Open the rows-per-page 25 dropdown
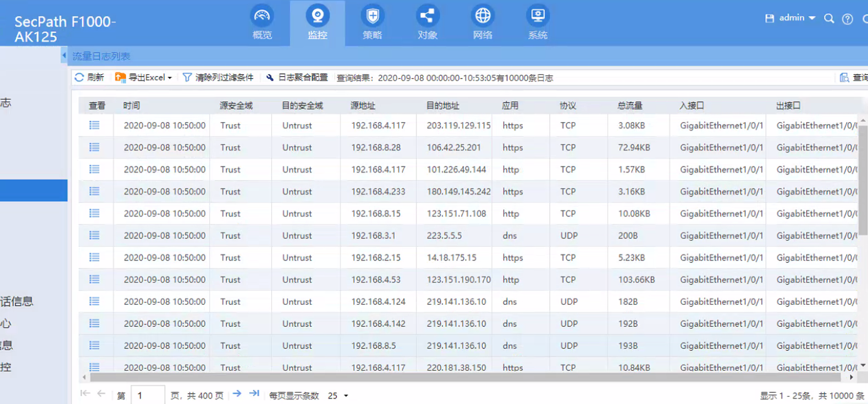 click(x=338, y=396)
